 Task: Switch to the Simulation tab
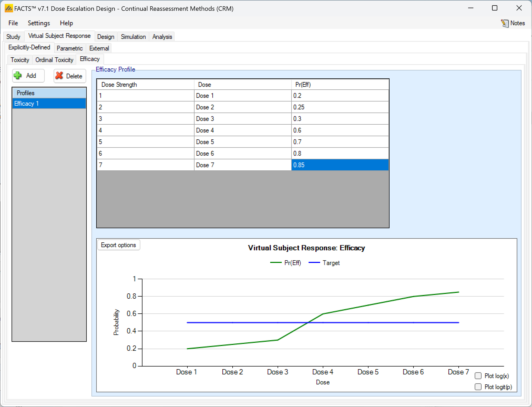pyautogui.click(x=133, y=37)
